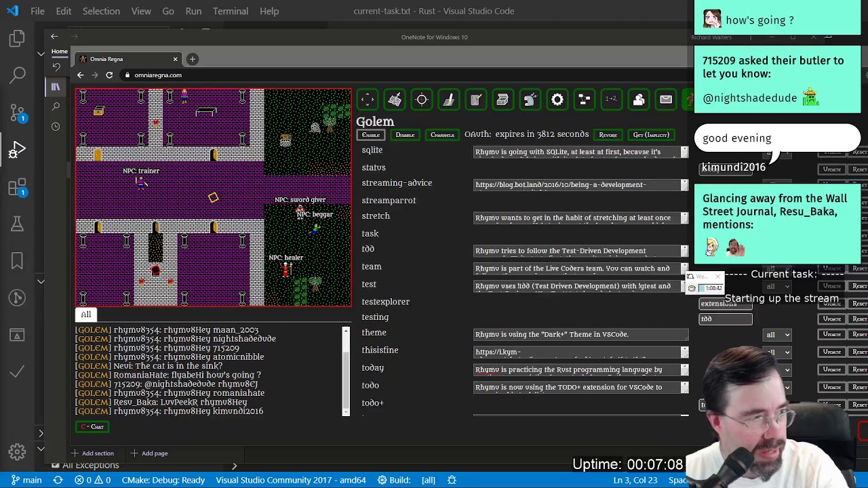Open OneNote recent notes clock icon
This screenshot has width=868, height=488.
coord(56,126)
